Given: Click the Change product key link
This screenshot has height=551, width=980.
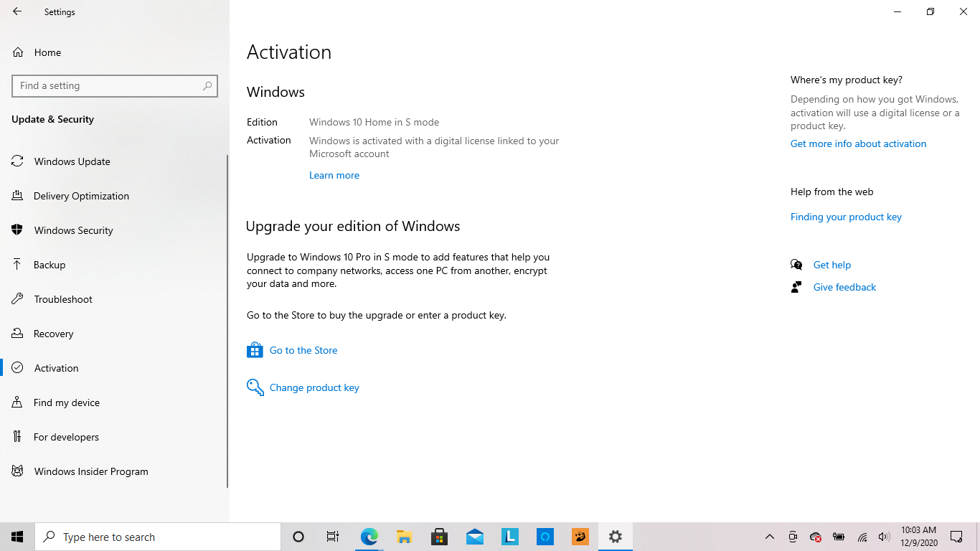Looking at the screenshot, I should pos(314,387).
